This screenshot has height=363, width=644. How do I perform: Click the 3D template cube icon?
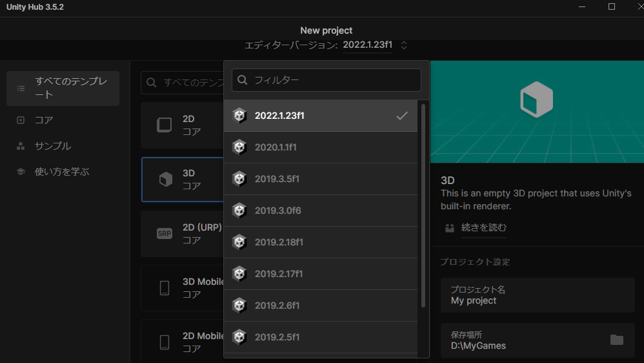coord(166,179)
